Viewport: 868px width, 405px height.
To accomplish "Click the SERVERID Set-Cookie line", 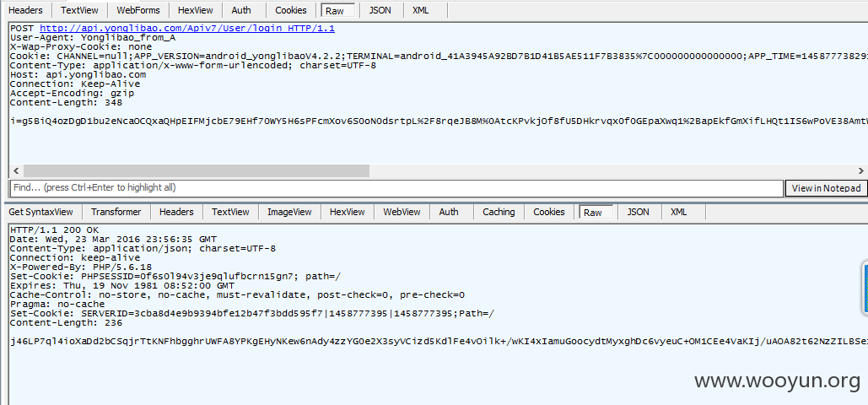I will click(252, 314).
